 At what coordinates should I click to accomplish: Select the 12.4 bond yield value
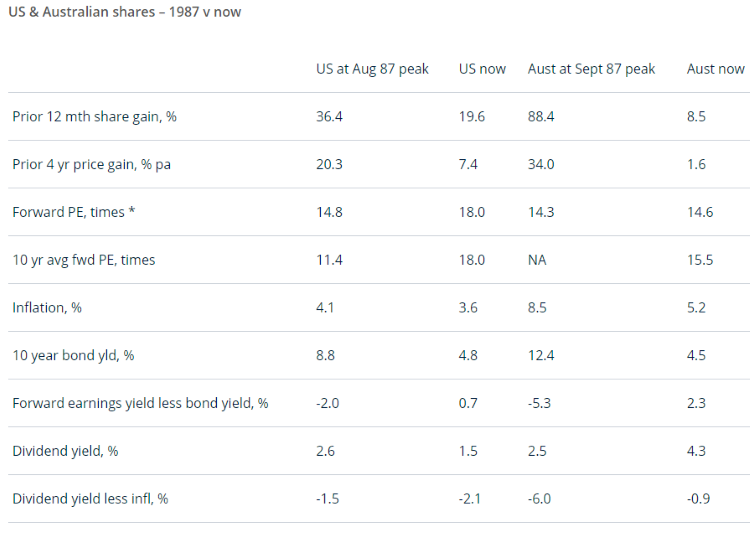[x=541, y=355]
